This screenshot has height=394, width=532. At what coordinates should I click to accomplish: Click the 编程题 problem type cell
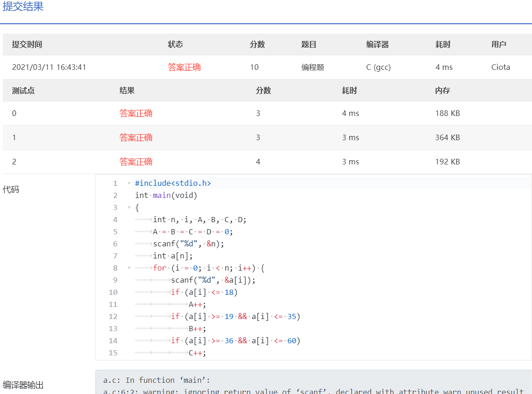[313, 67]
